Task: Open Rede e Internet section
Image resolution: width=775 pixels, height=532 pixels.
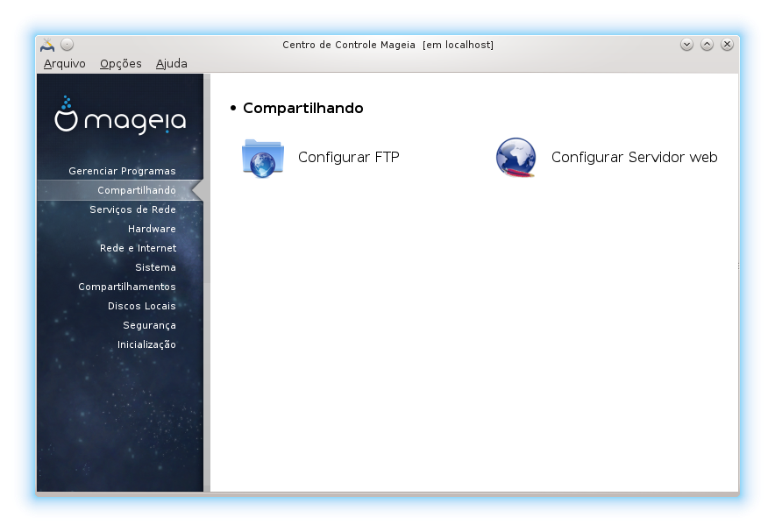Action: (x=138, y=248)
